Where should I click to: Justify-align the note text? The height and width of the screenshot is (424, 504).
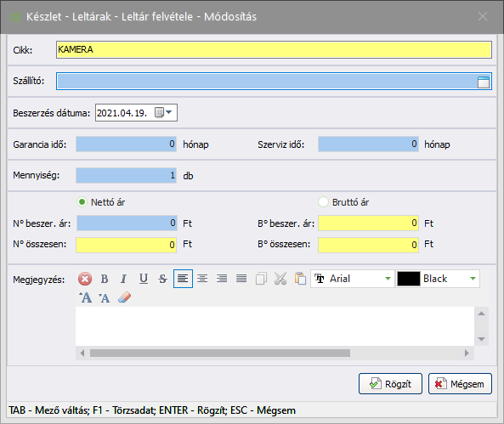tap(241, 279)
